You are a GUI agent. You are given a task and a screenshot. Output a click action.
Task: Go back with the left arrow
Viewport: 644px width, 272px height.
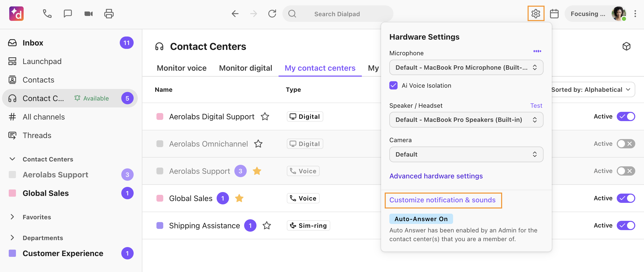pyautogui.click(x=235, y=14)
